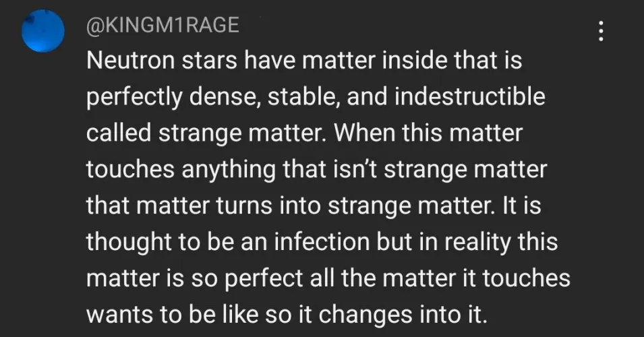
Task: Click the word "infection" in the comment
Action: 322,242
